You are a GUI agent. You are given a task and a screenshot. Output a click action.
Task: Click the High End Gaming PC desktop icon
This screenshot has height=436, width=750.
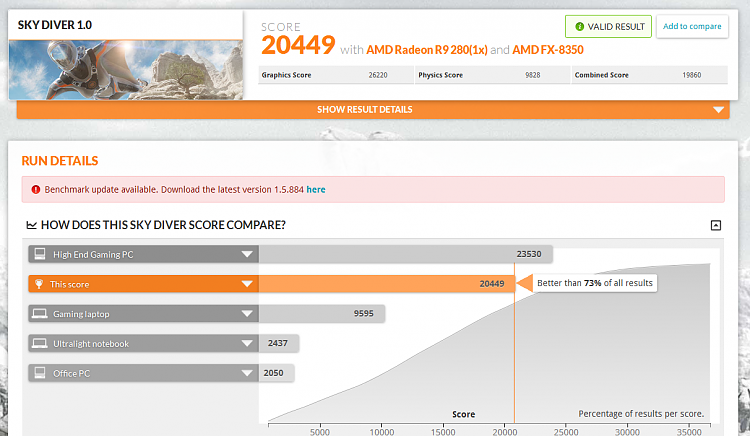40,254
